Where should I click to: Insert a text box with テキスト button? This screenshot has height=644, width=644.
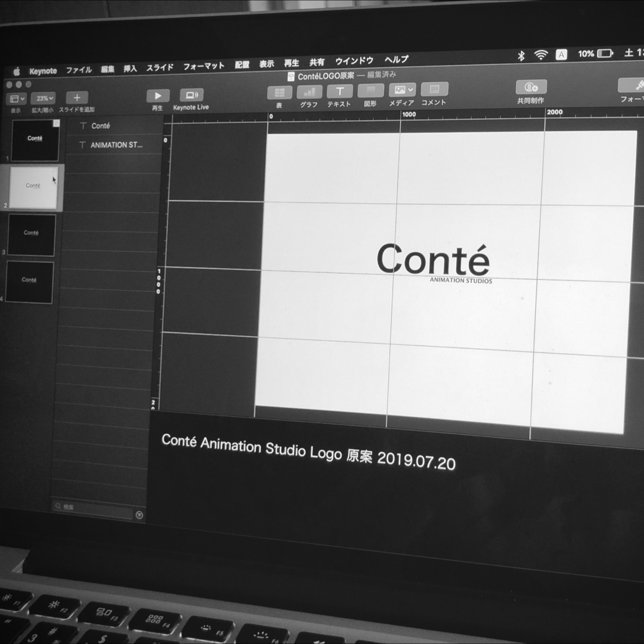(340, 91)
